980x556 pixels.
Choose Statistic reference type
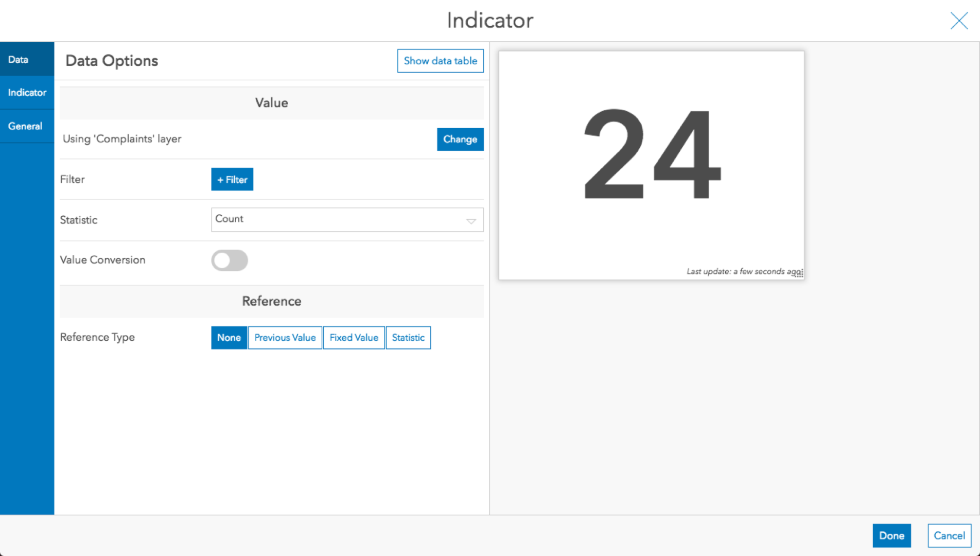(x=408, y=338)
